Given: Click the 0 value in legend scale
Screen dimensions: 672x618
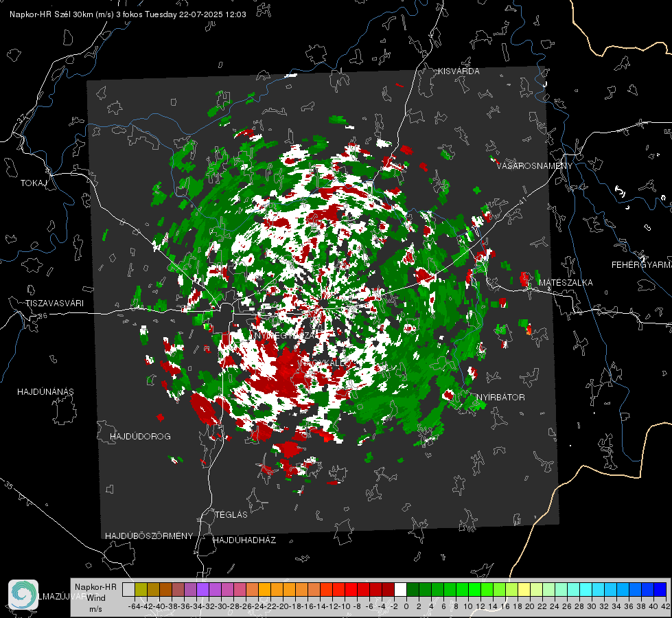Looking at the screenshot, I should tap(406, 606).
